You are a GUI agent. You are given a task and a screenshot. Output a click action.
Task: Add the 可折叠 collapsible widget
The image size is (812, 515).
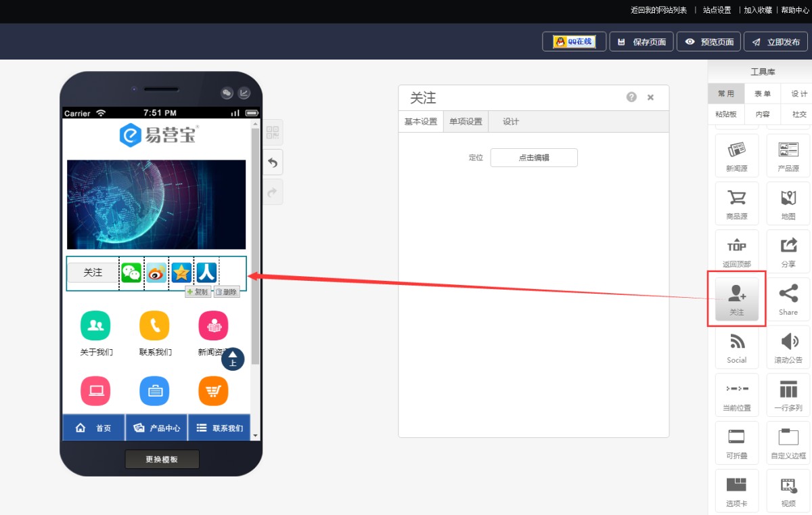click(x=737, y=443)
